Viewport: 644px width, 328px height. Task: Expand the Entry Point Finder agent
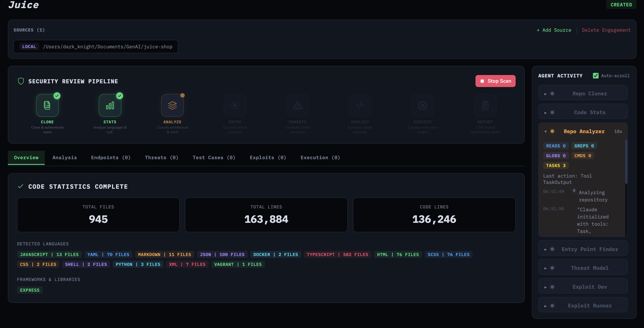tap(546, 249)
